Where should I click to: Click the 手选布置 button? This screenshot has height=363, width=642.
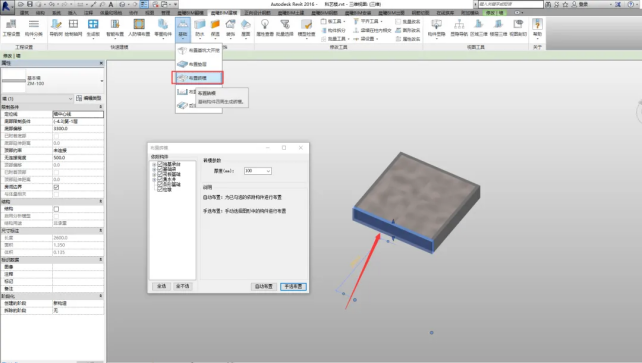(293, 286)
